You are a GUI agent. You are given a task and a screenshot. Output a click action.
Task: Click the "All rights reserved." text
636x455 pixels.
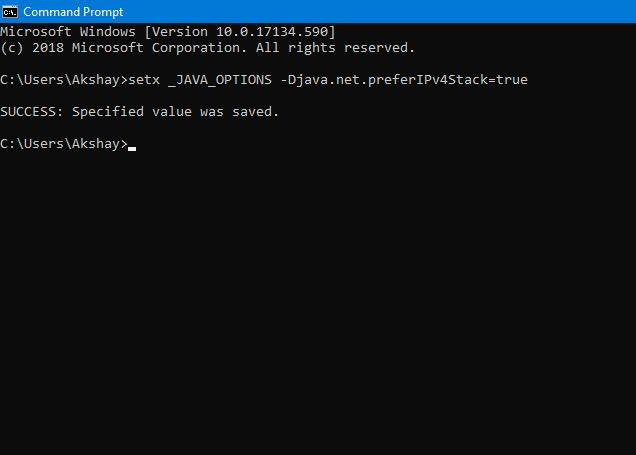pos(335,48)
